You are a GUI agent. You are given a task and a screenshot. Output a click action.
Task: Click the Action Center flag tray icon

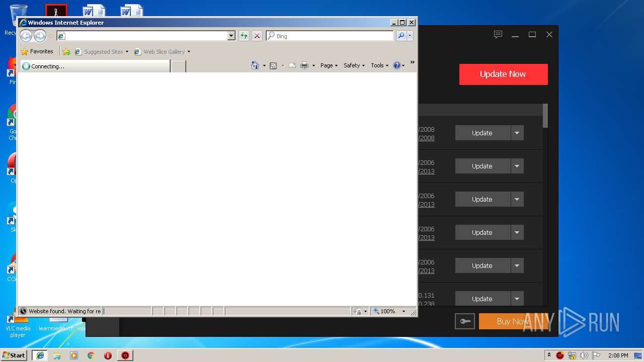tap(596, 355)
